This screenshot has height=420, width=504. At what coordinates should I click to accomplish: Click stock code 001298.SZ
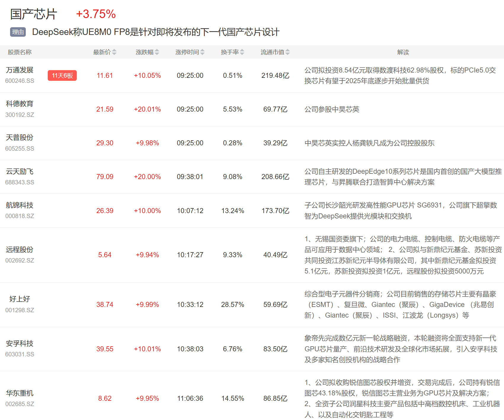coord(20,310)
